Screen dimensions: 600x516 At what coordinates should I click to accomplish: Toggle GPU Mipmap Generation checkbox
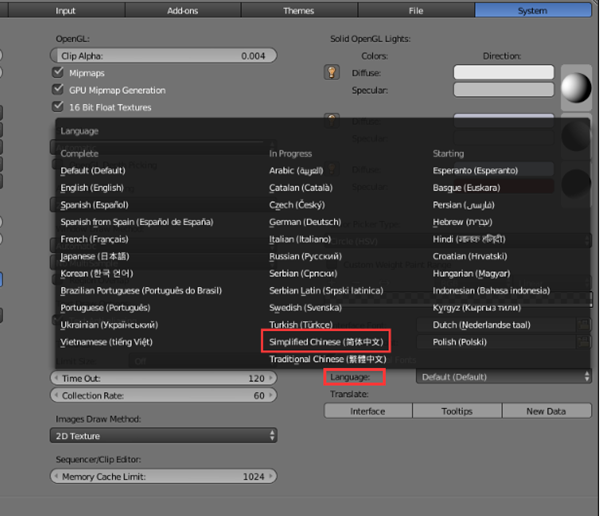coord(58,90)
